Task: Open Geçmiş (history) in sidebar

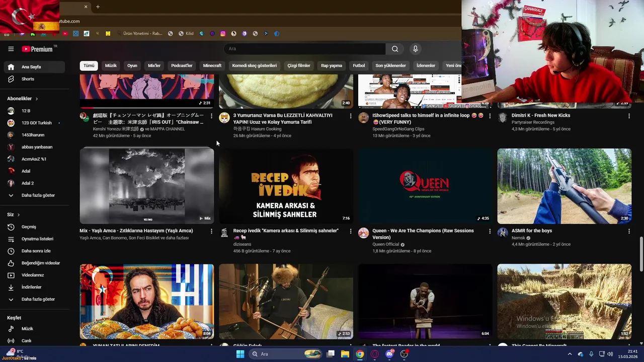Action: pos(34,227)
